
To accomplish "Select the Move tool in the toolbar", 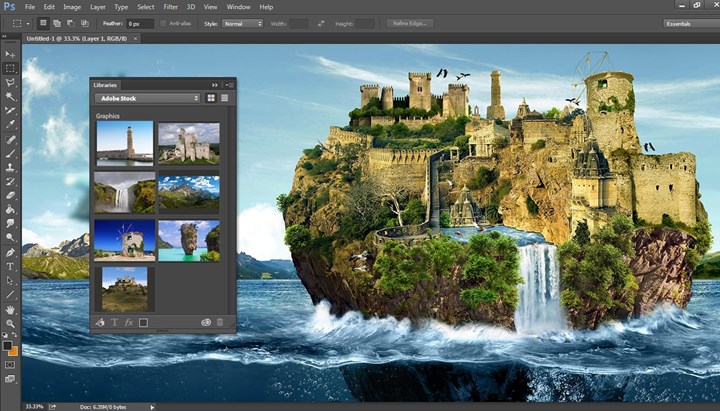I will [x=10, y=54].
